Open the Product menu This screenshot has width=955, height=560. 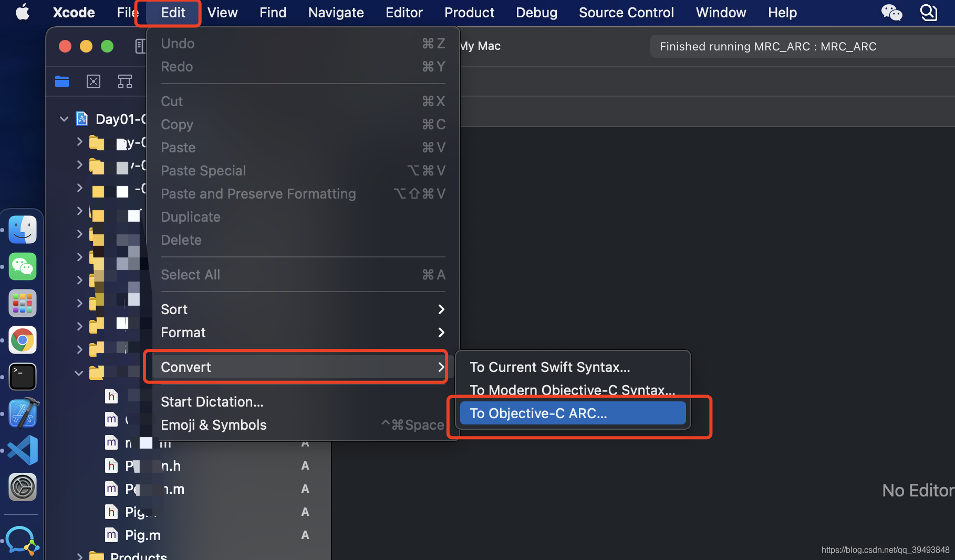pos(469,13)
